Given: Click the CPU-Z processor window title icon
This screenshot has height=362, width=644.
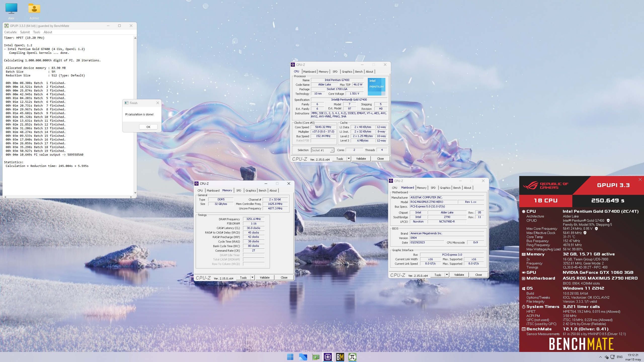Looking at the screenshot, I should (293, 65).
